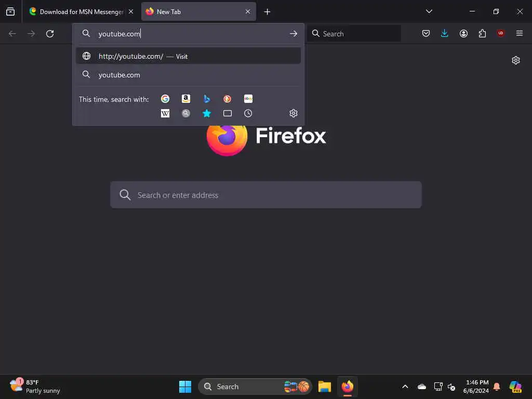Close the Download for MSN Messenger tab
Viewport: 532px width, 399px height.
coord(131,11)
